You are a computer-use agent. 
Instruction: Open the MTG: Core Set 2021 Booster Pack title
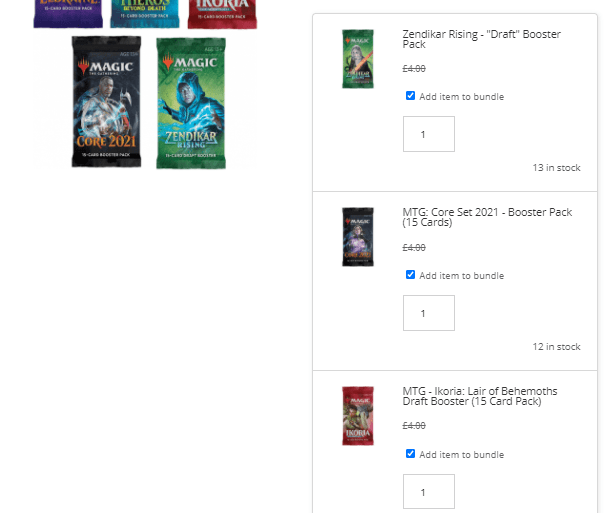pos(487,217)
